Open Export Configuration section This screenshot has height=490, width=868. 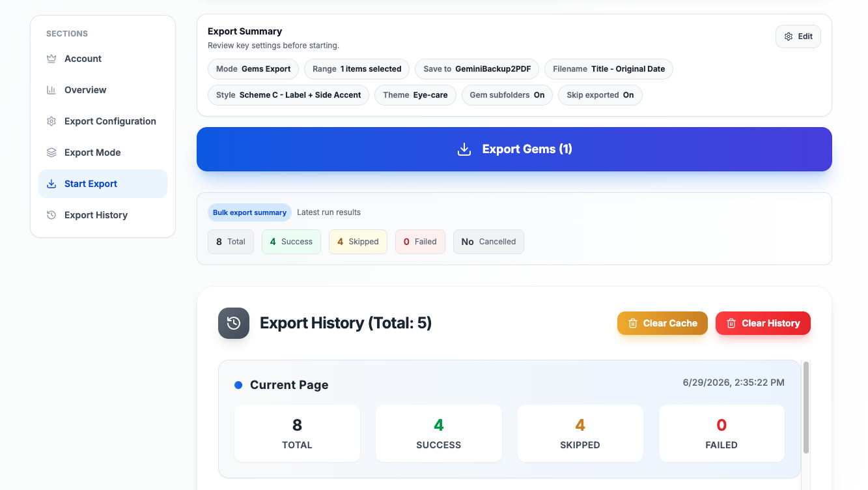(x=103, y=121)
